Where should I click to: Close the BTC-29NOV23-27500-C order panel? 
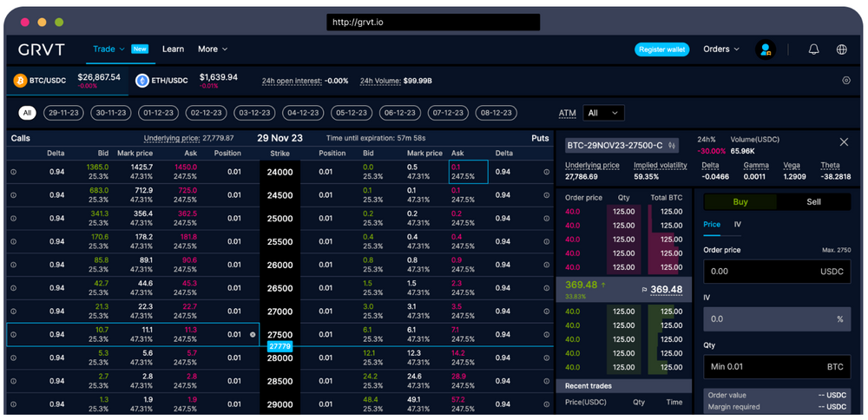pos(844,141)
